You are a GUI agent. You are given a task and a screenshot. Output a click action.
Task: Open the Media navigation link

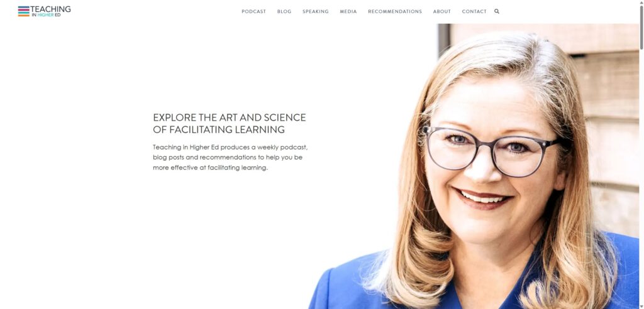[348, 11]
